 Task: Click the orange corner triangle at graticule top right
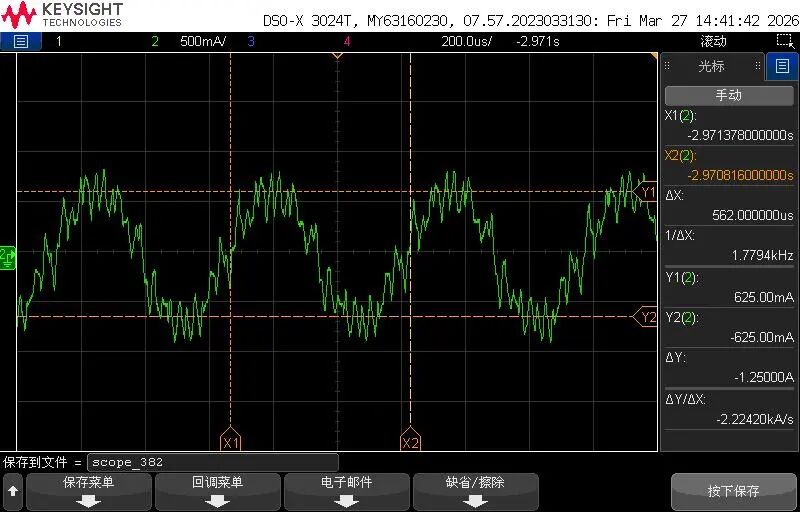pos(653,56)
